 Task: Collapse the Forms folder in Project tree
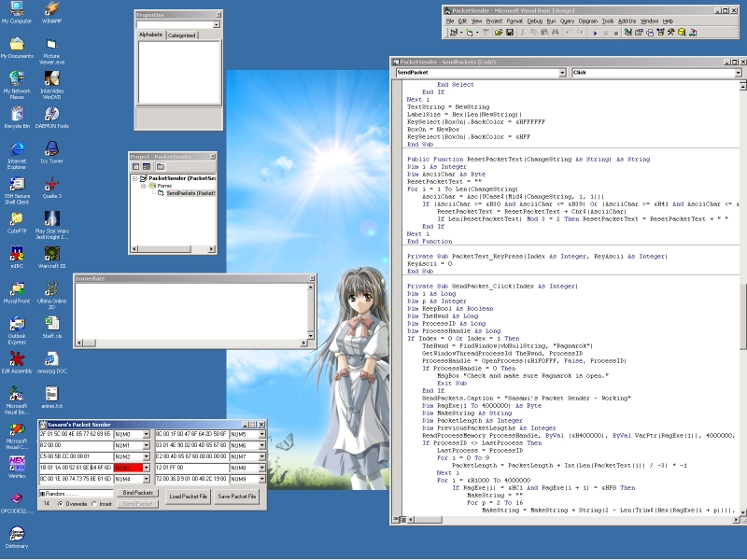(143, 186)
